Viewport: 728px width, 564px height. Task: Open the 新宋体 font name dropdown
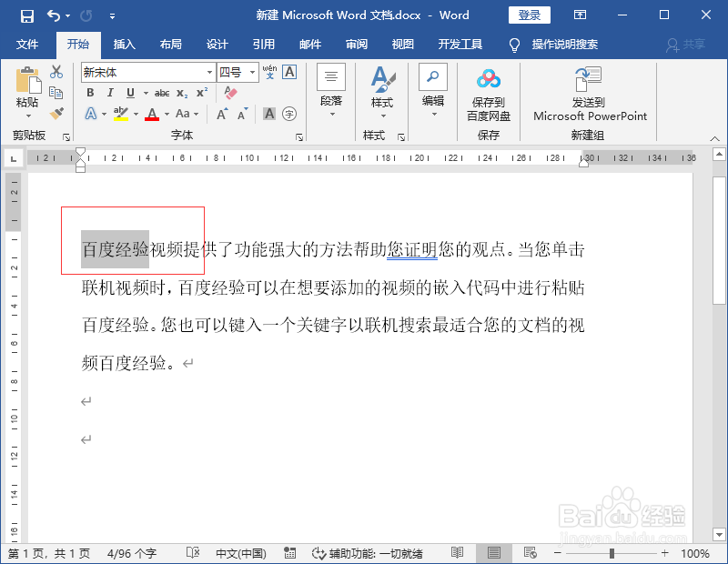(x=210, y=73)
